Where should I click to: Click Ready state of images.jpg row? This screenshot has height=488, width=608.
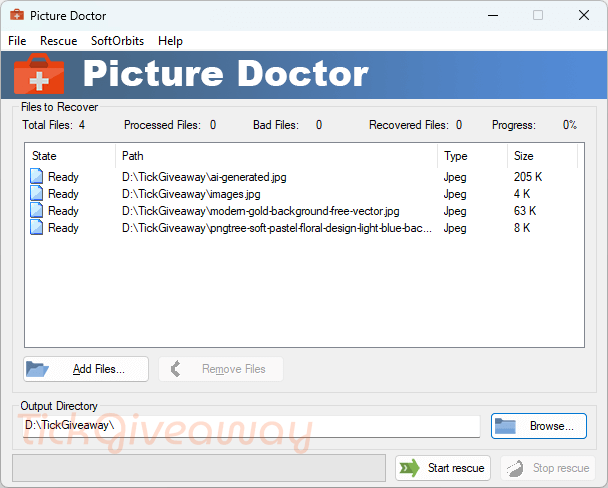[x=63, y=194]
